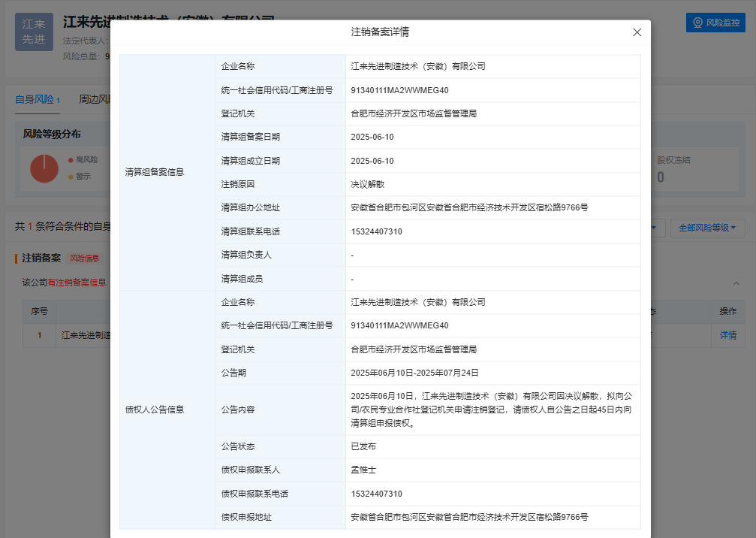Image resolution: width=756 pixels, height=538 pixels.
Task: Click company name value under 清算组备案信息
Action: pyautogui.click(x=418, y=67)
